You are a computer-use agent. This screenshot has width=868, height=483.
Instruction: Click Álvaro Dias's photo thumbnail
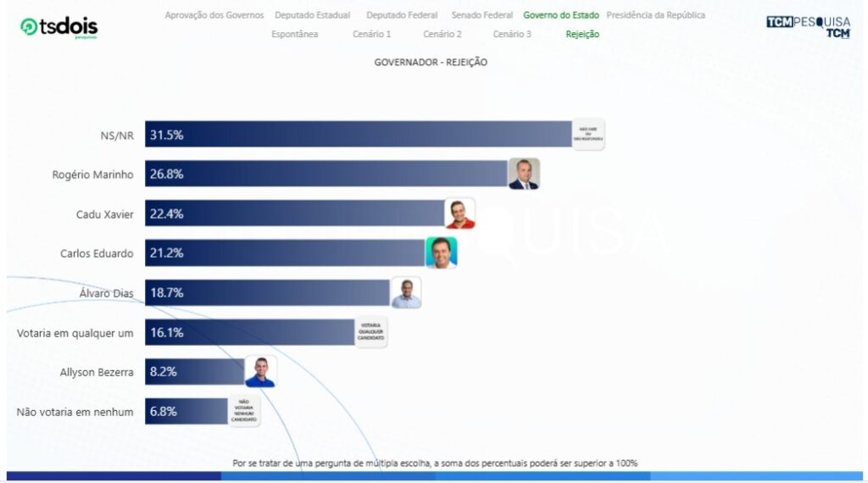406,292
